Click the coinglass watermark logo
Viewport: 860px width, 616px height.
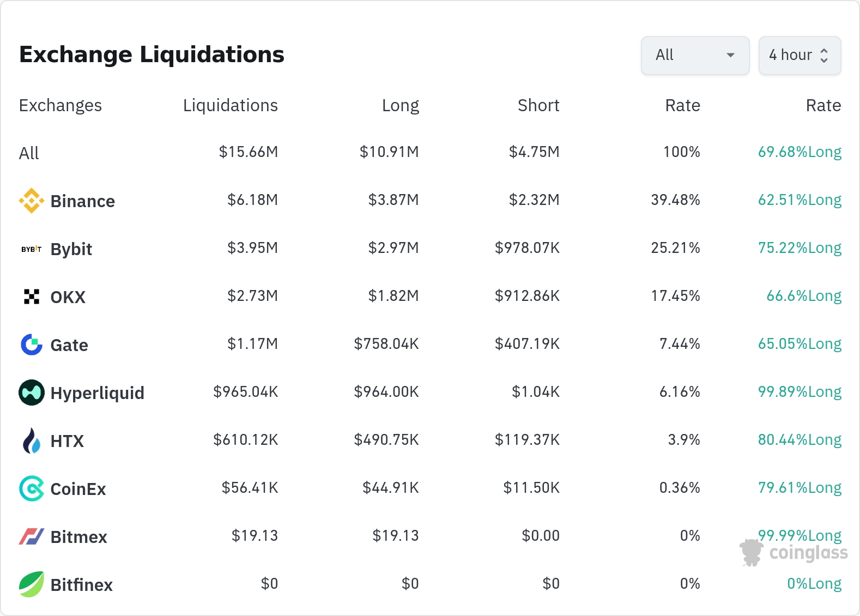pyautogui.click(x=794, y=553)
